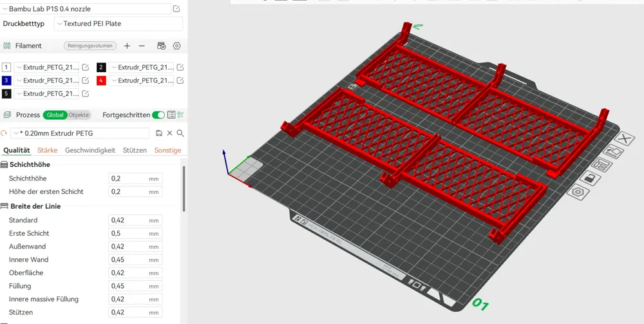644x324 pixels.
Task: Edit filament 1 preset icon
Action: click(x=86, y=68)
